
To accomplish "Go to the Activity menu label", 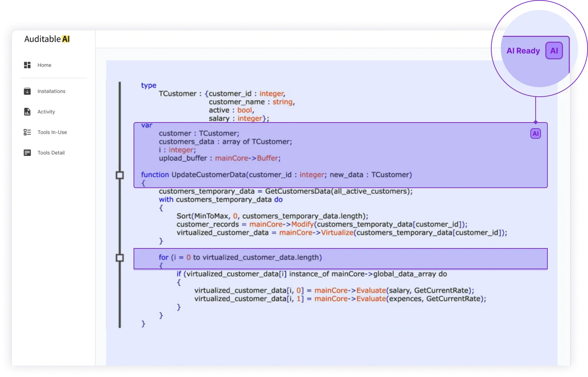I will 46,112.
